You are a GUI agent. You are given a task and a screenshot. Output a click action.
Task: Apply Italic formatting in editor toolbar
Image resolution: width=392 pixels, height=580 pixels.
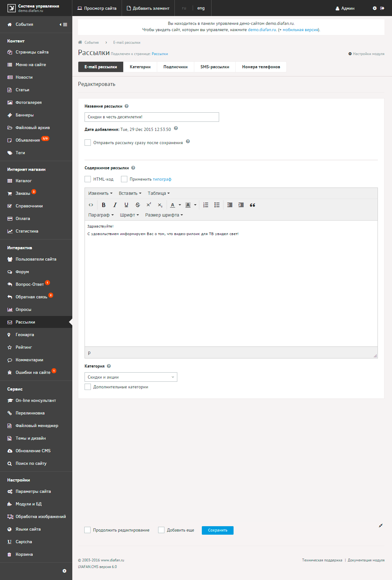point(115,205)
